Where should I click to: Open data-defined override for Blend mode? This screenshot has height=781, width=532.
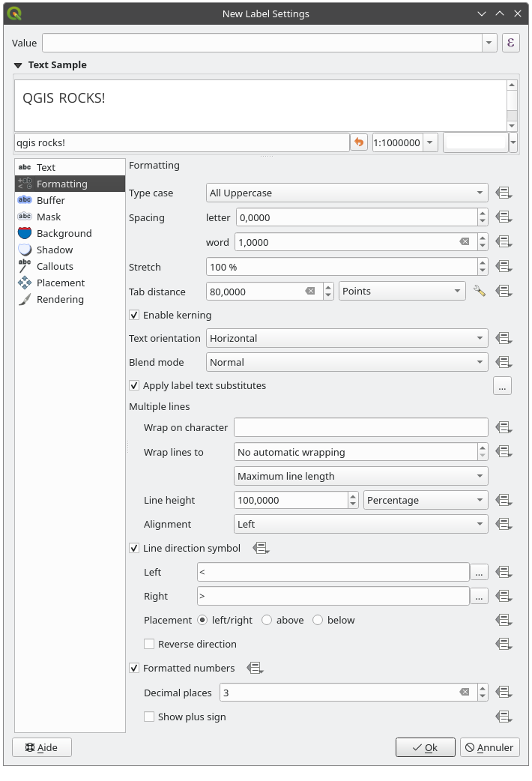[504, 363]
